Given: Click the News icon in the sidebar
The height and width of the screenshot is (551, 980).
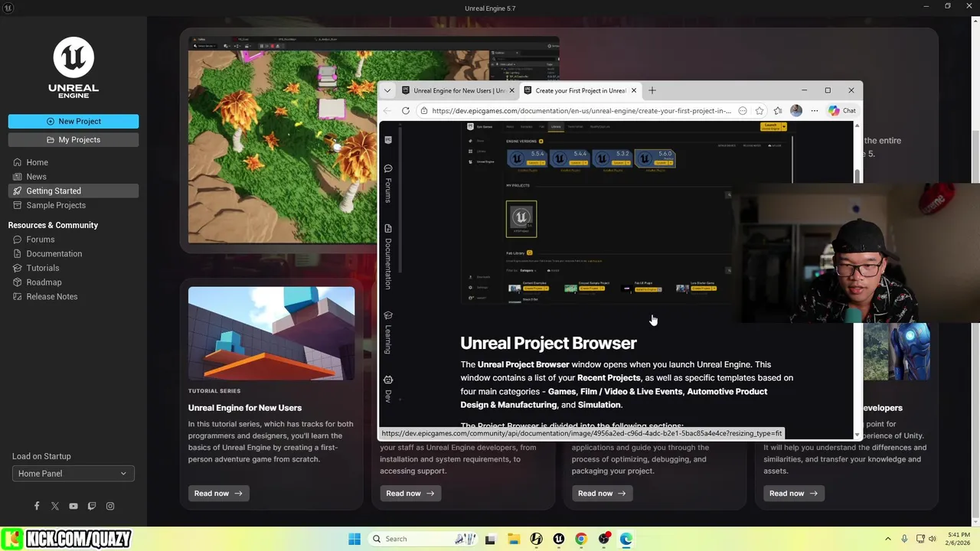Looking at the screenshot, I should (17, 176).
